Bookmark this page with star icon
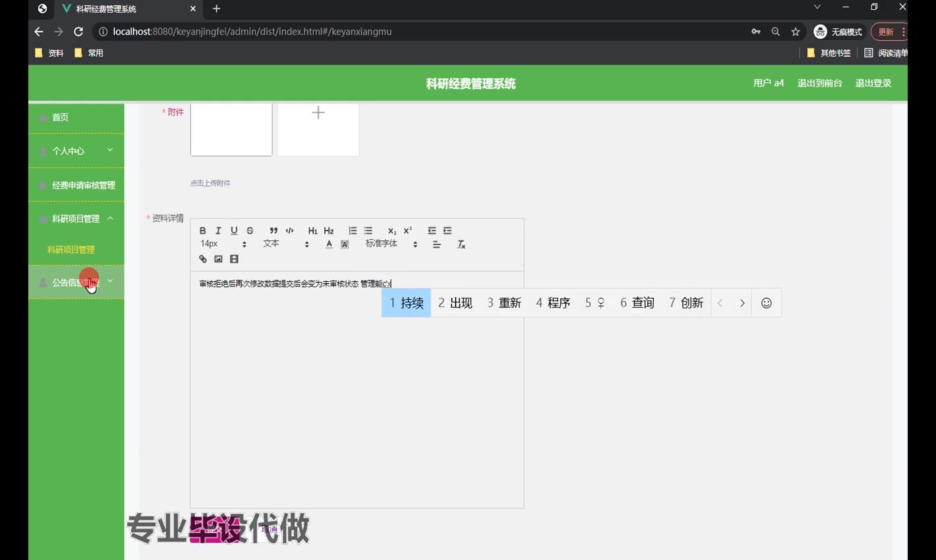Viewport: 936px width, 560px height. point(796,32)
